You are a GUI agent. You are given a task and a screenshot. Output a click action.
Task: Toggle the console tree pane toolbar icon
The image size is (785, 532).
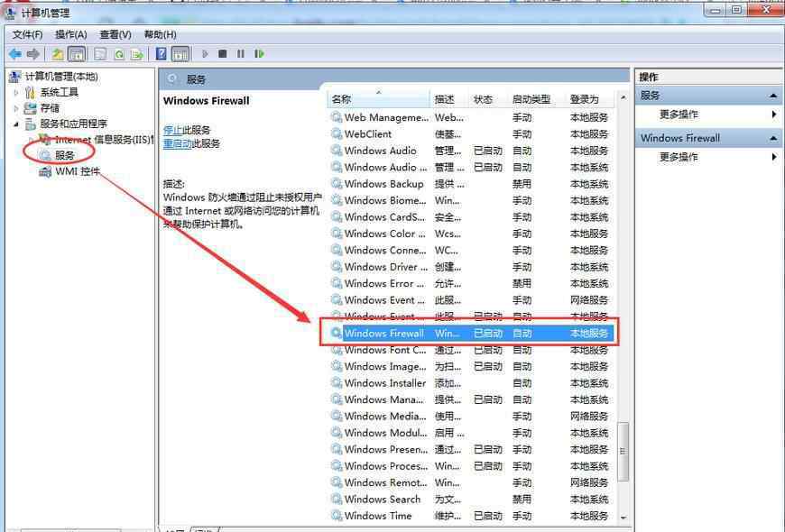coord(77,54)
